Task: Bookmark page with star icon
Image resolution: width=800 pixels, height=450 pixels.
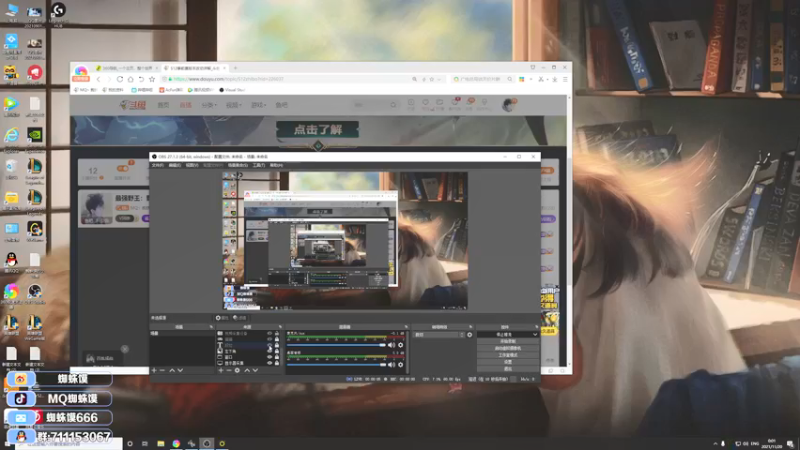Action: [x=152, y=79]
